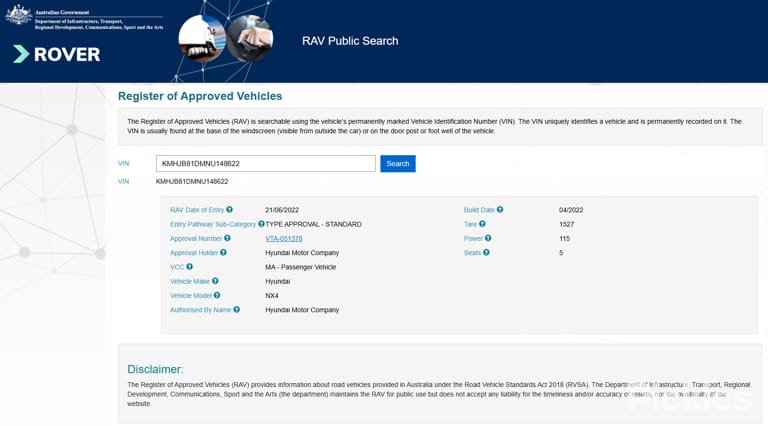This screenshot has width=768, height=426.
Task: Click the build date value 04/2022
Action: point(571,210)
